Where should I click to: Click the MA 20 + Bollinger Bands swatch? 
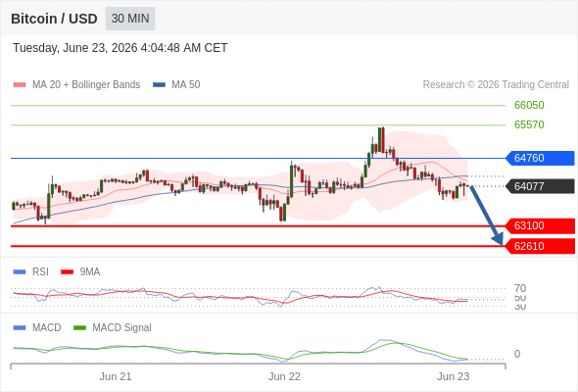[20, 85]
